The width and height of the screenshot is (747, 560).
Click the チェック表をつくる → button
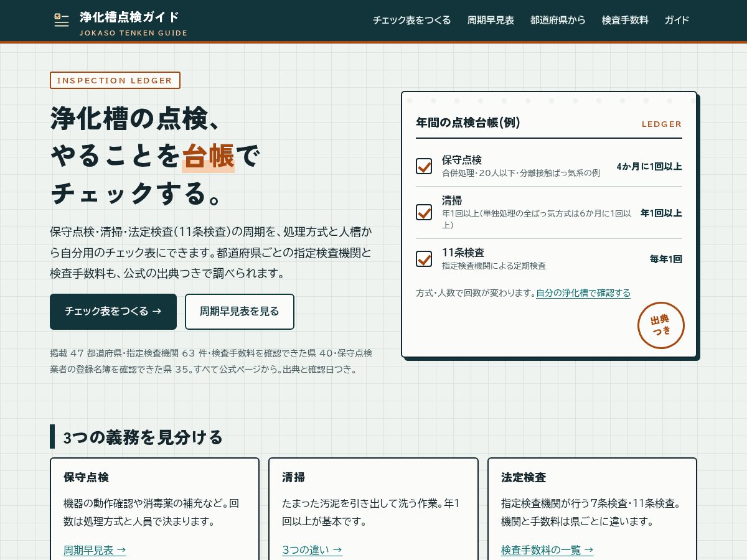coord(113,312)
